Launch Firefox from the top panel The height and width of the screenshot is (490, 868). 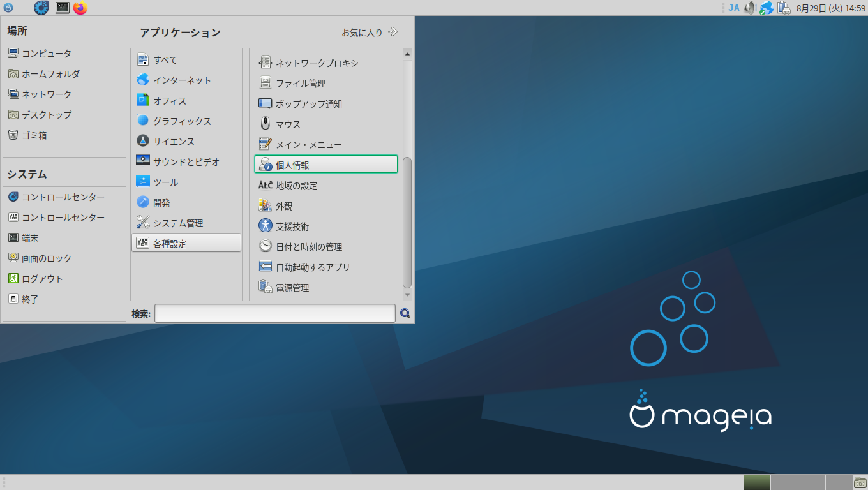pos(80,8)
